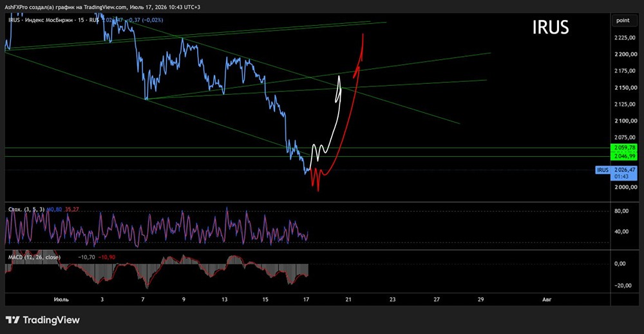Click the 2175,00 price axis label
The height and width of the screenshot is (334, 644).
pos(625,71)
